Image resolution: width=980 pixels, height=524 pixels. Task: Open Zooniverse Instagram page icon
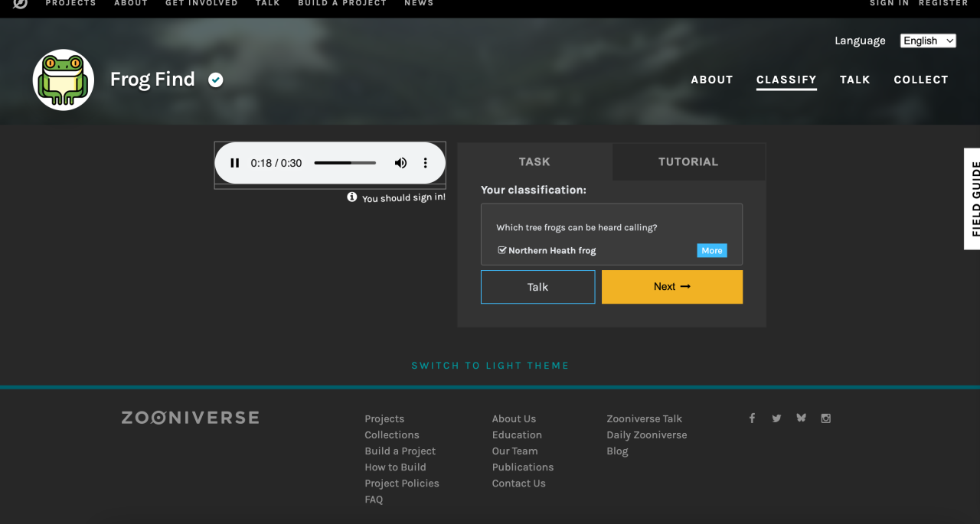tap(825, 418)
